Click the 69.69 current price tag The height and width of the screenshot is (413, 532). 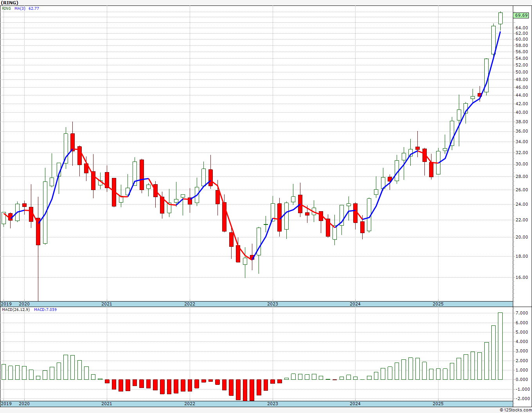(521, 15)
